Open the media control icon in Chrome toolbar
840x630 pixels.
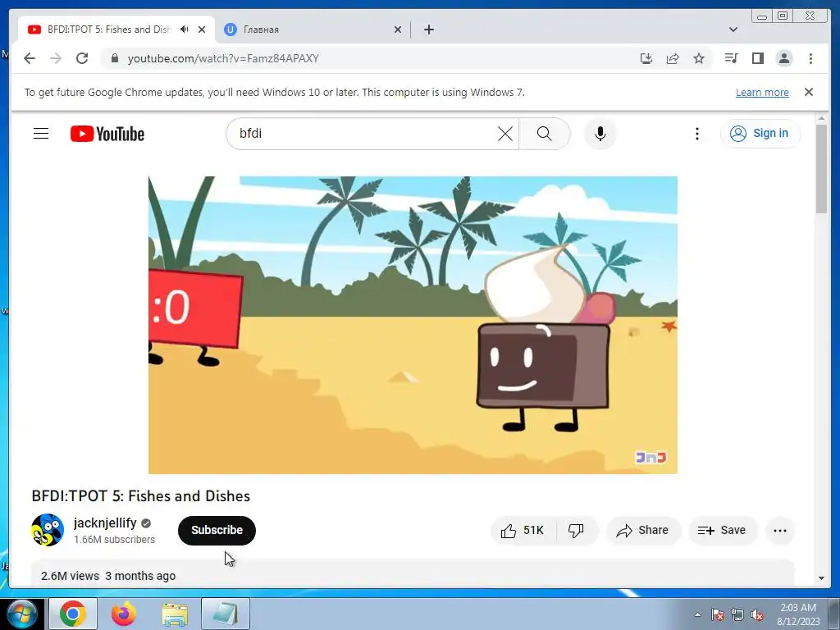pyautogui.click(x=731, y=58)
